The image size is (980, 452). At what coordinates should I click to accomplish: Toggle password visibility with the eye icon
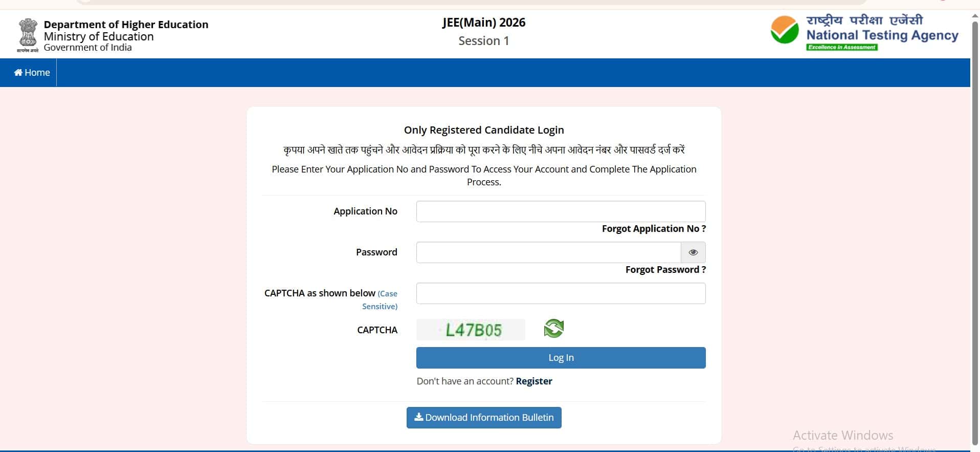[x=693, y=252]
